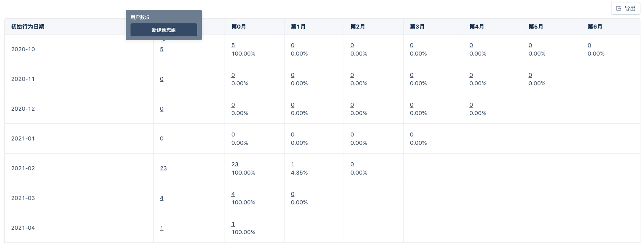Select the 第5月 value 0 for 2020-11
Viewport: 644px width, 248px height.
[530, 75]
